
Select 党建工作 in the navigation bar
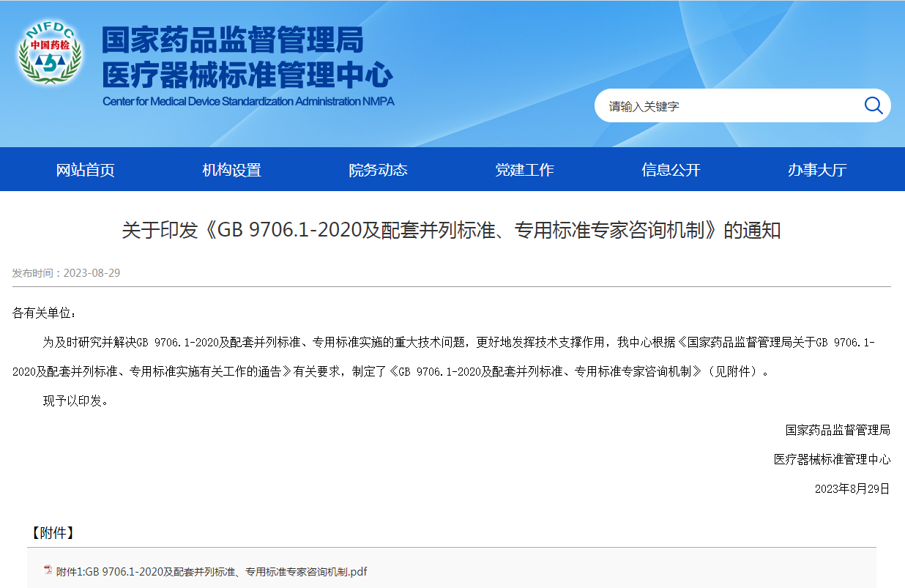524,170
